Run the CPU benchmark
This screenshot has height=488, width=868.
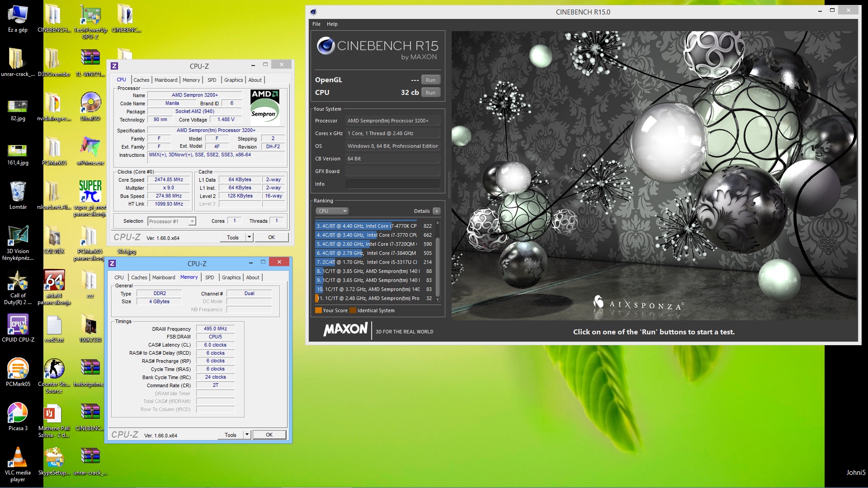pos(430,93)
